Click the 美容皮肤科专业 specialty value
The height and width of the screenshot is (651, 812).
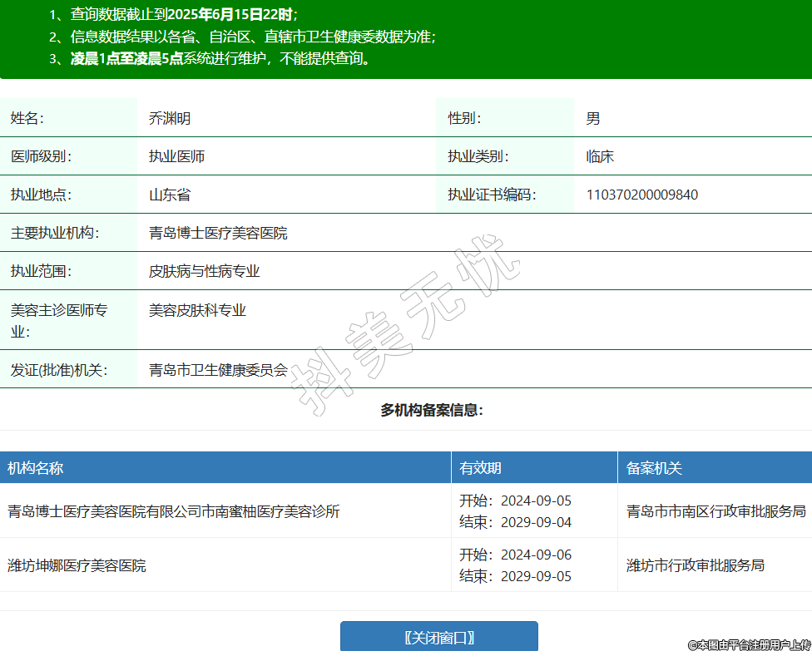197,310
